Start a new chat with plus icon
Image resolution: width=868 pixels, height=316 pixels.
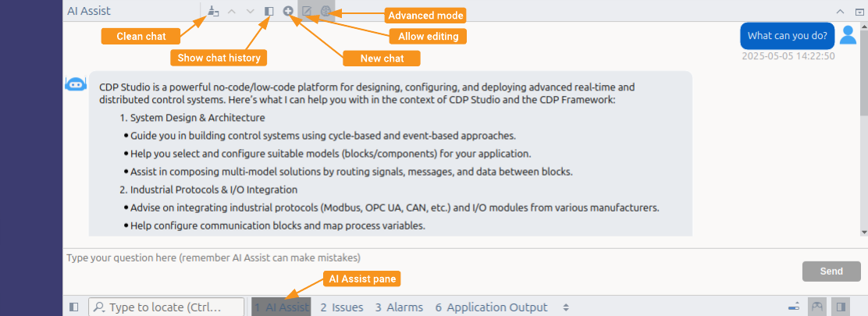coord(288,10)
